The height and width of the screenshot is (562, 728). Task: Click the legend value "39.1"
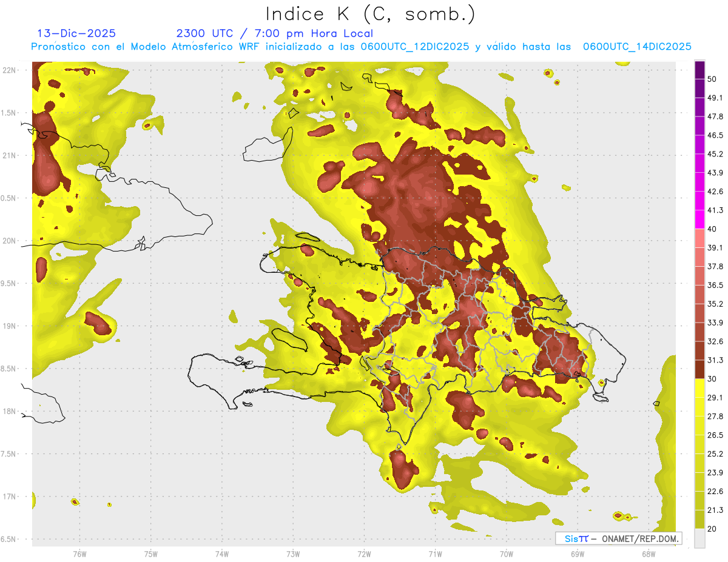715,247
